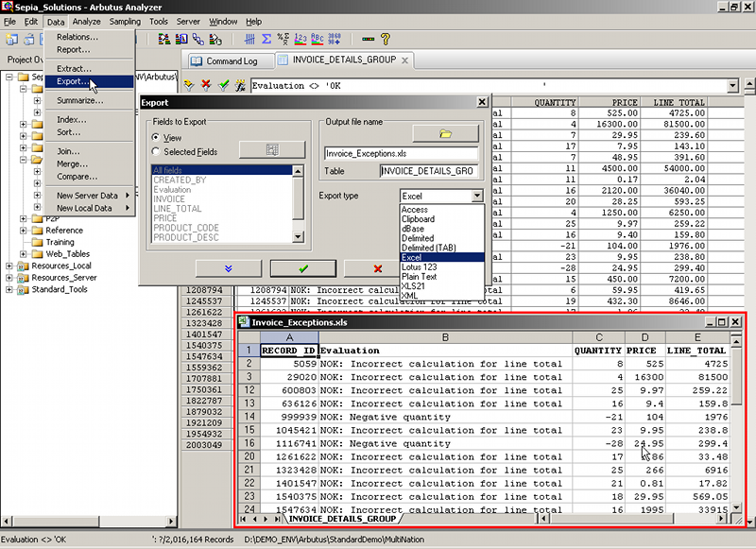The image size is (756, 549).
Task: Choose Delimited (TAB) from the export type list
Action: 428,249
